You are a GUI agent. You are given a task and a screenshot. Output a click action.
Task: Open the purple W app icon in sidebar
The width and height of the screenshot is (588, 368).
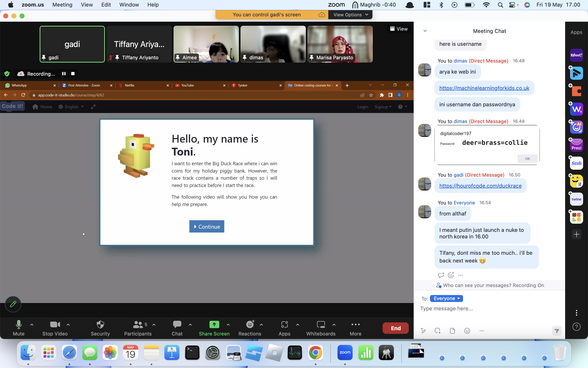click(576, 109)
